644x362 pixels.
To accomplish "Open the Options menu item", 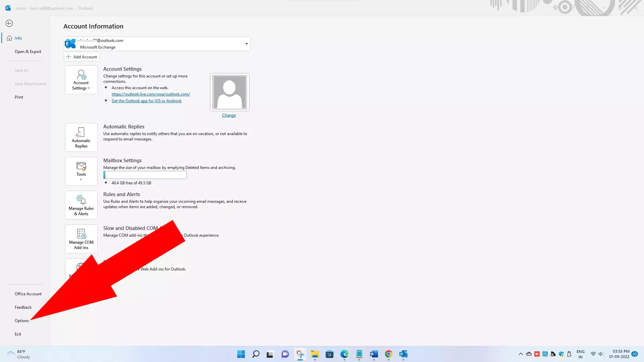I will (21, 320).
